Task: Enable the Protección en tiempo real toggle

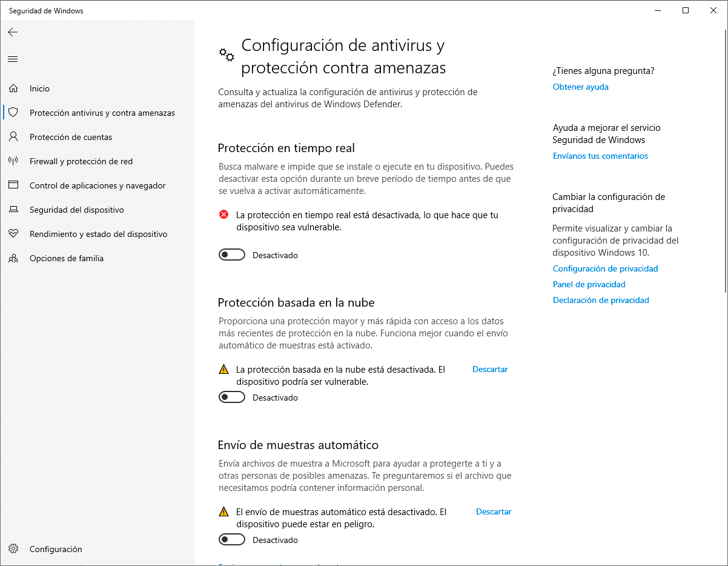Action: (232, 255)
